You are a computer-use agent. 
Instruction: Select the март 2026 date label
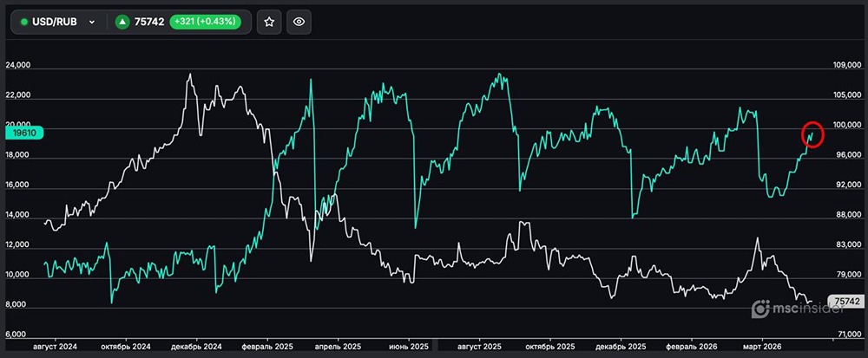tap(761, 347)
